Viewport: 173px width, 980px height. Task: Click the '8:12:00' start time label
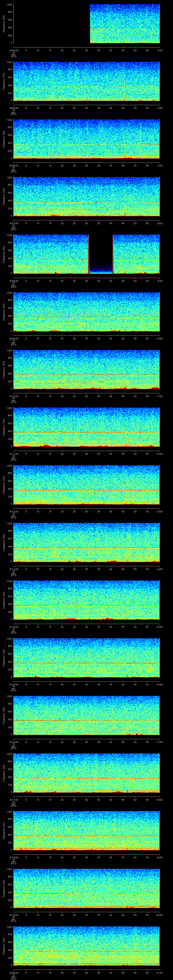click(14, 511)
